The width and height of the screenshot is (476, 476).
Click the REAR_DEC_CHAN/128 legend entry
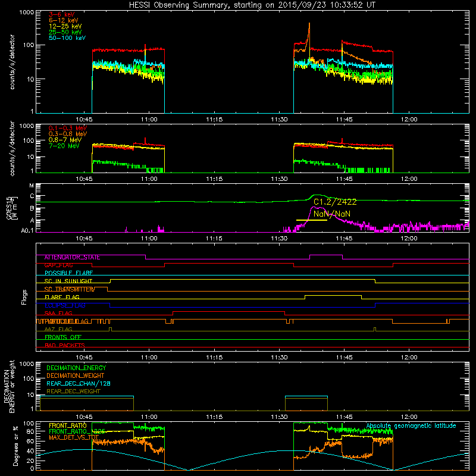coord(79,384)
